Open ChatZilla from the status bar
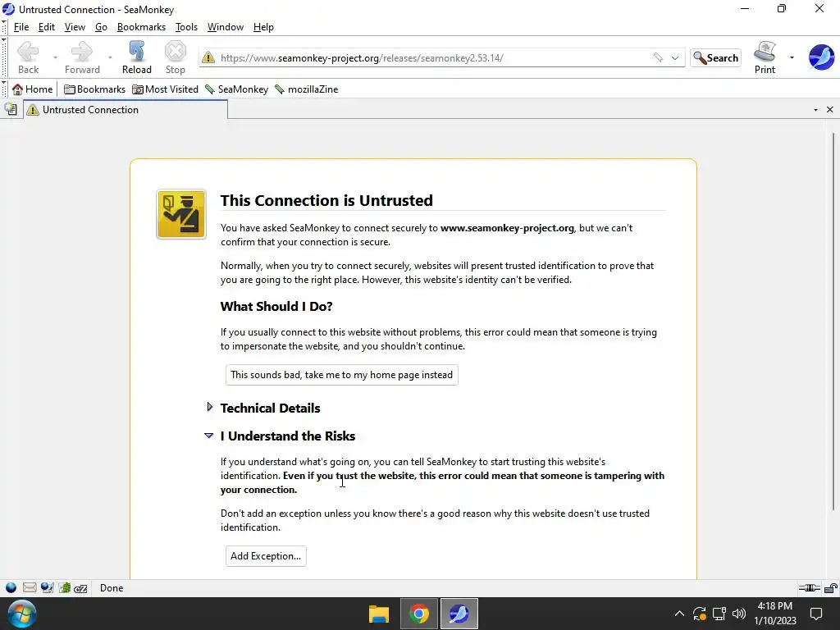 pos(81,588)
